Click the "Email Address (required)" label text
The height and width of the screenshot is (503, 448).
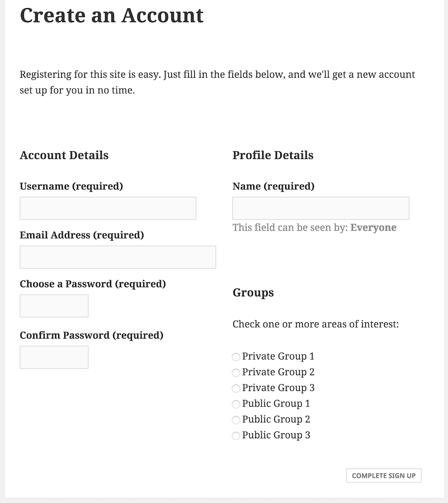[x=82, y=235]
